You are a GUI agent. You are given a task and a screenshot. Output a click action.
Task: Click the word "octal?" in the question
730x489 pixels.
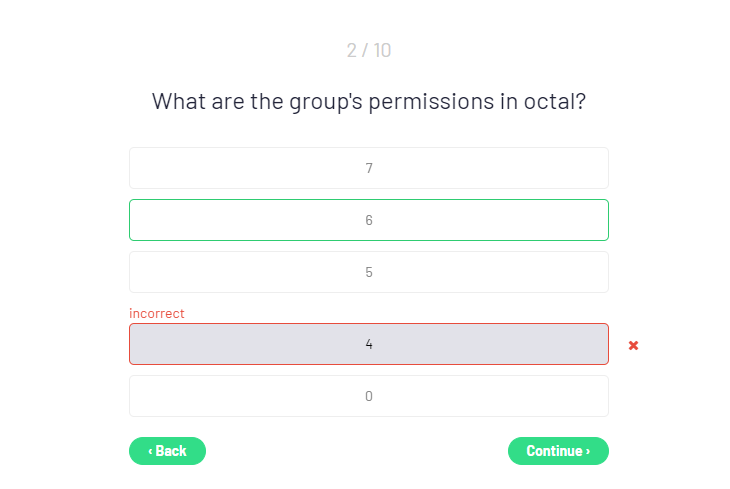point(555,102)
